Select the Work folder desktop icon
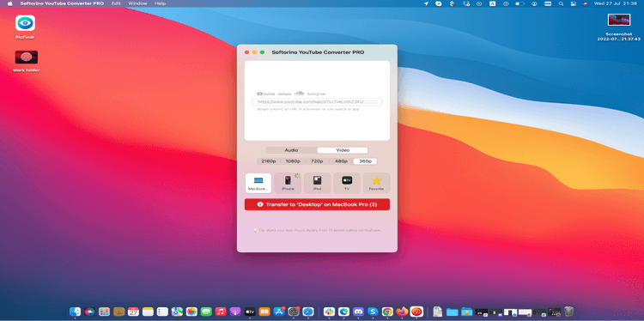The image size is (644, 321). (x=26, y=61)
